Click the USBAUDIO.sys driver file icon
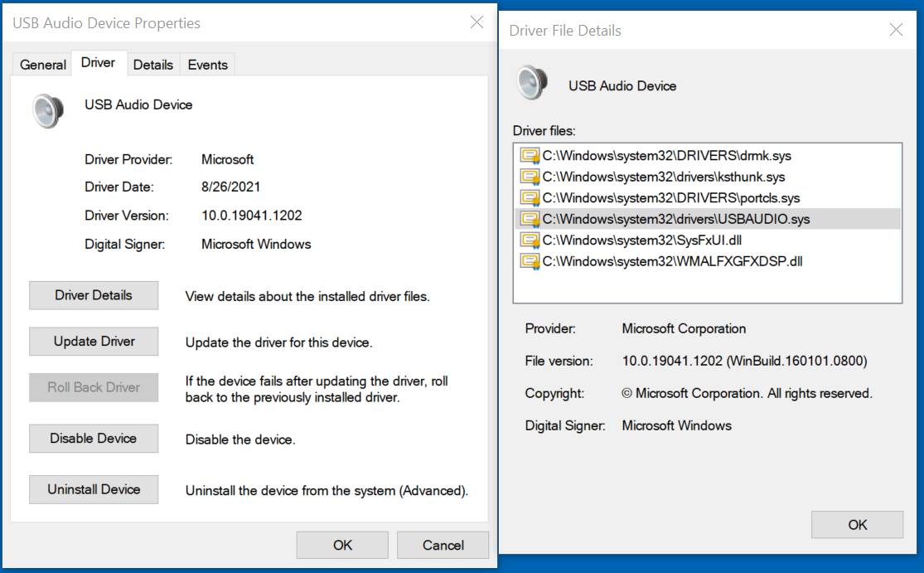The width and height of the screenshot is (924, 573). coord(530,219)
